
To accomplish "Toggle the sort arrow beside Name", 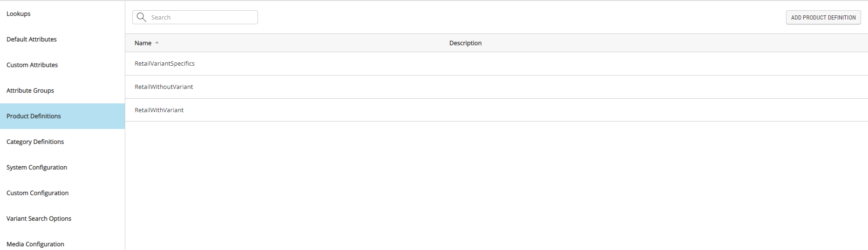I will pos(157,43).
